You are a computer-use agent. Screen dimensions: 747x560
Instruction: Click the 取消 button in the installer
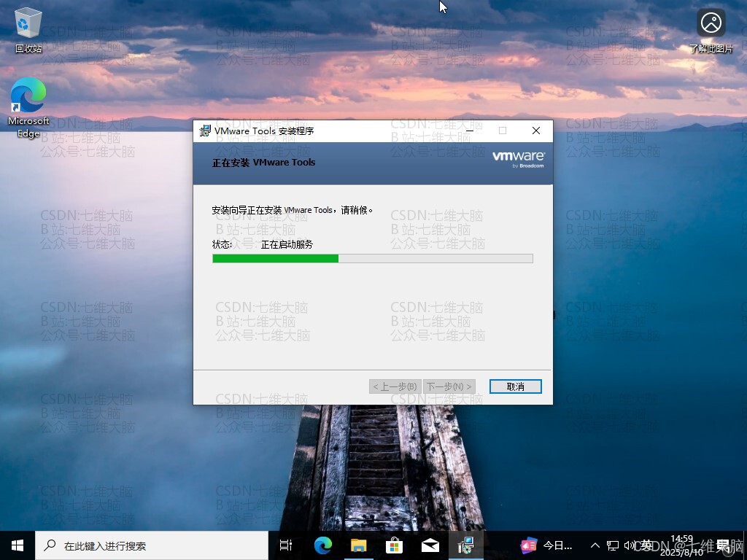tap(516, 386)
